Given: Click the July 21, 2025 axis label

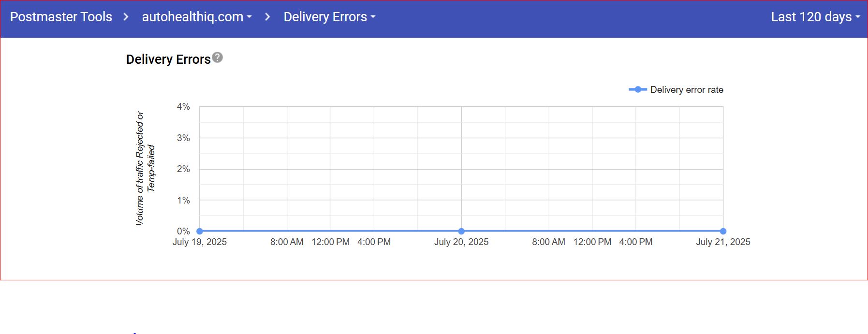Looking at the screenshot, I should click(x=723, y=242).
